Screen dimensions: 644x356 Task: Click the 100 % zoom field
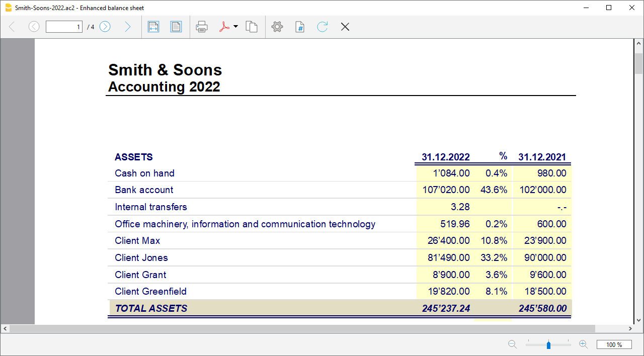pos(614,344)
